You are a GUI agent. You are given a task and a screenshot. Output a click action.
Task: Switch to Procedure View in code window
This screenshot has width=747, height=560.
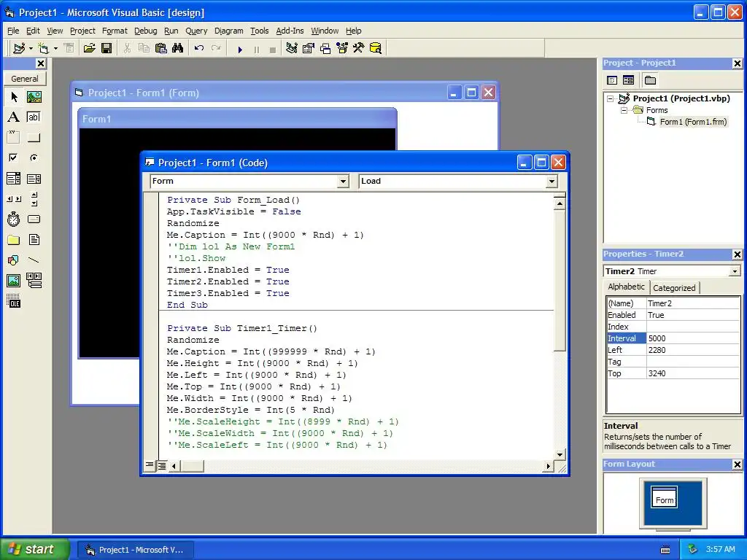[150, 465]
